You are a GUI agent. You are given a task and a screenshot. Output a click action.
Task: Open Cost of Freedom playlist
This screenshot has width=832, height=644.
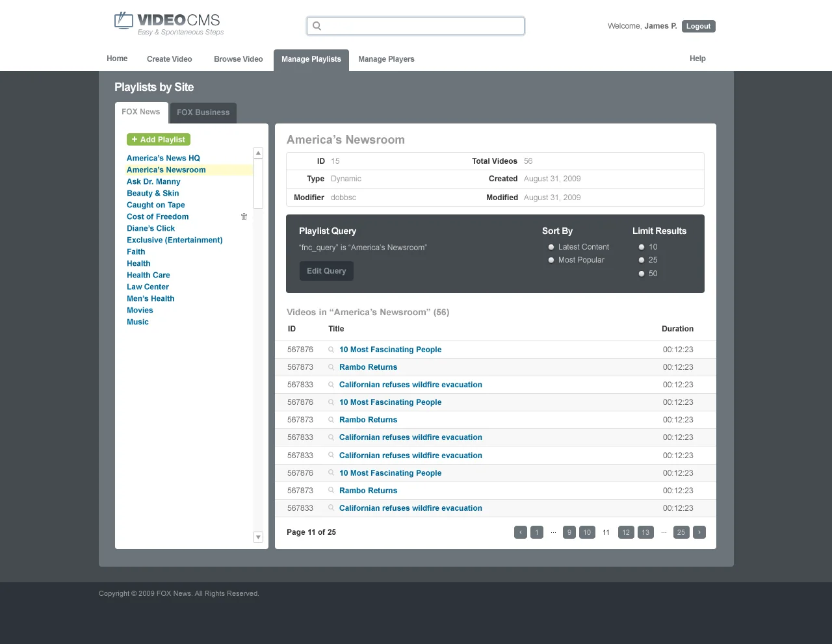click(158, 216)
